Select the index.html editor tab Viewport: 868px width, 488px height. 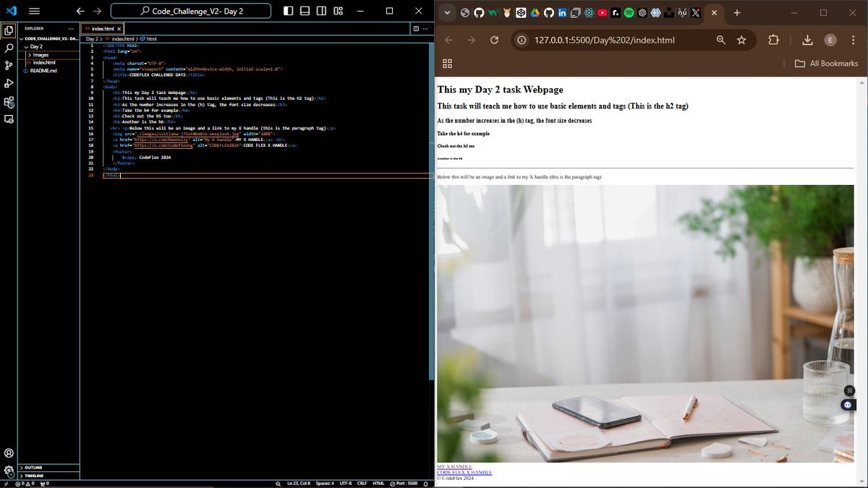click(103, 28)
